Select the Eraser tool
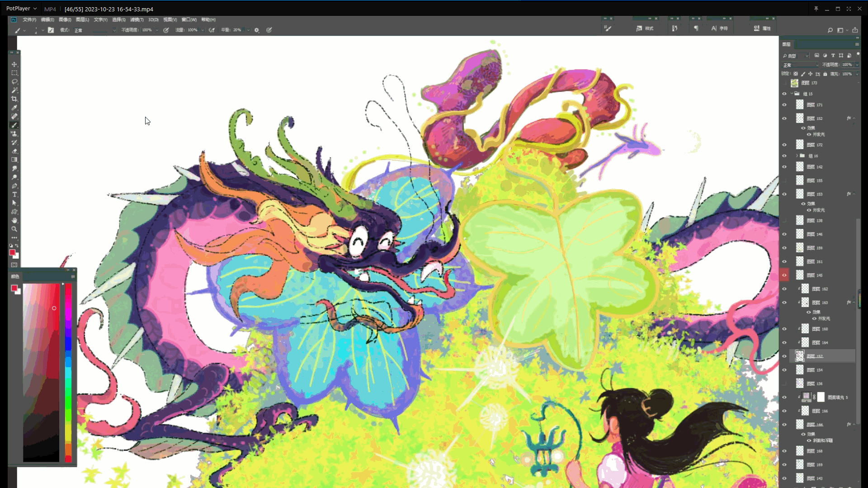This screenshot has height=488, width=868. 14,151
